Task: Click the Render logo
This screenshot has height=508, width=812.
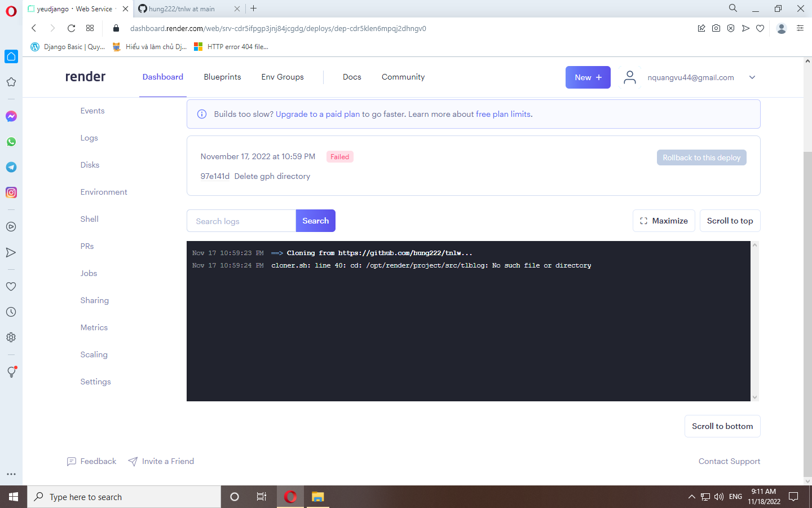Action: click(85, 77)
